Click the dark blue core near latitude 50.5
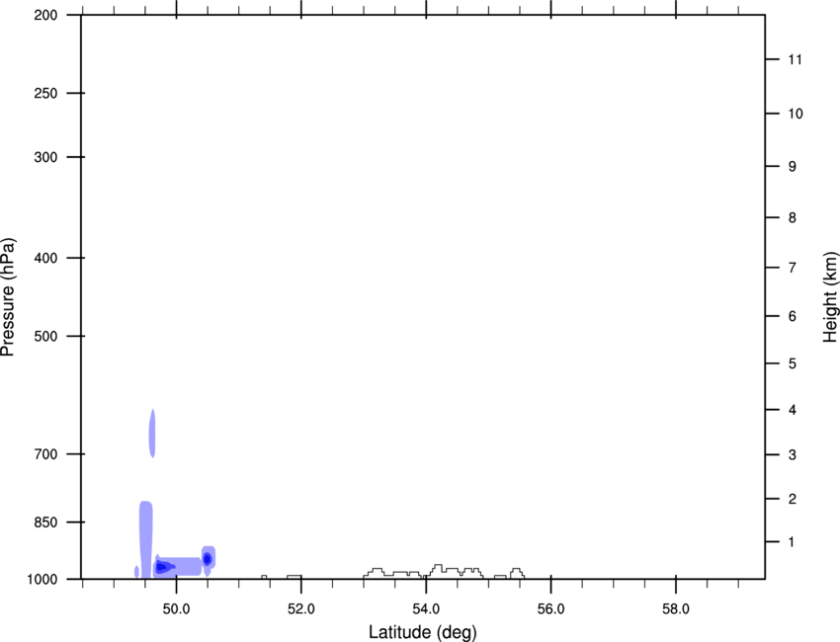Image resolution: width=840 pixels, height=642 pixels. pyautogui.click(x=208, y=559)
